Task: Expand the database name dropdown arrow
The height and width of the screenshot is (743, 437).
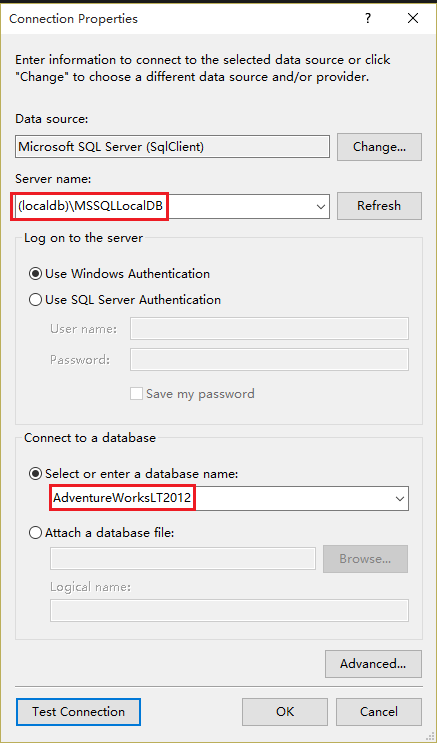Action: click(400, 499)
